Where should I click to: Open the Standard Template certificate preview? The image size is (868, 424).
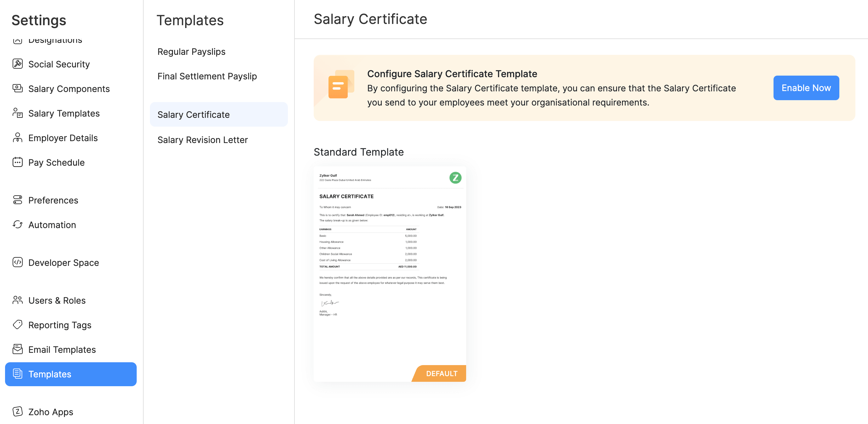390,263
